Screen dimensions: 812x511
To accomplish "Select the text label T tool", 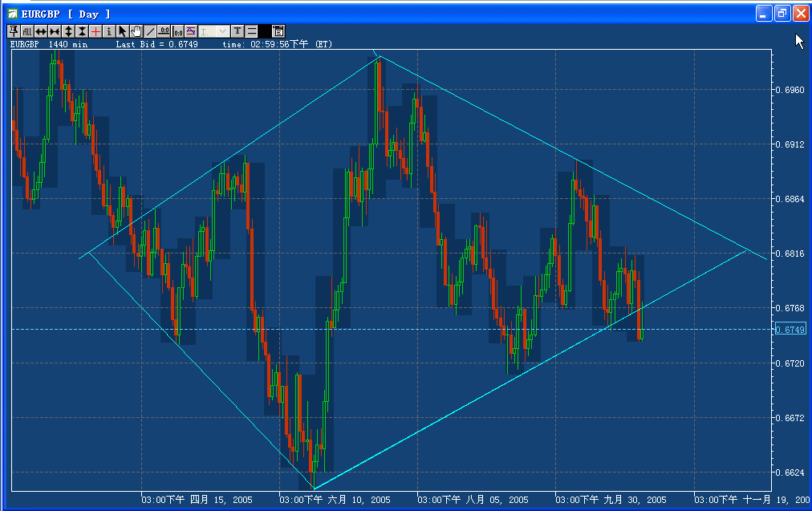I will tap(238, 31).
